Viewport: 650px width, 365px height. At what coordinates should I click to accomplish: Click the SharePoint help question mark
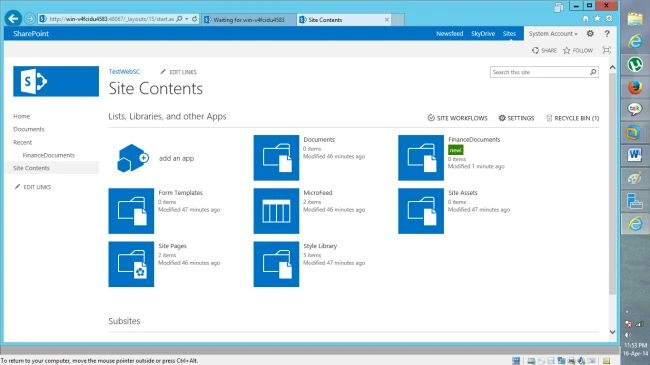[x=607, y=34]
